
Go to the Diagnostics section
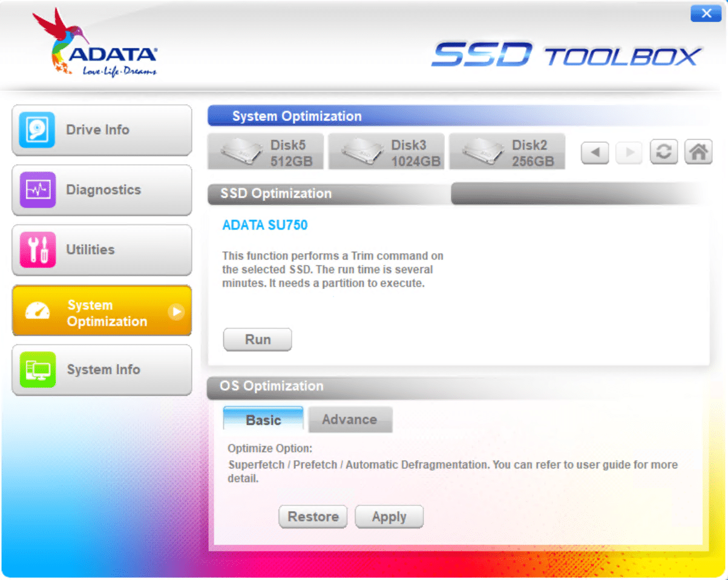click(x=102, y=189)
